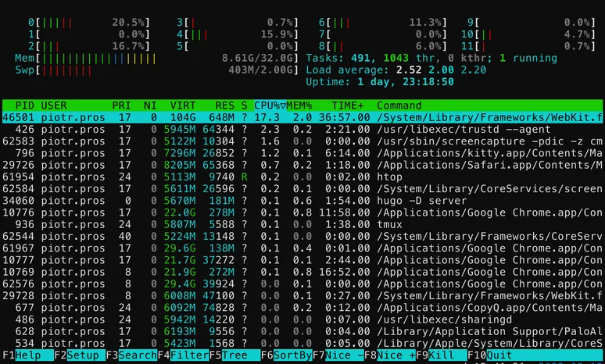Select the Chrome process row with PID 10776

click(302, 212)
